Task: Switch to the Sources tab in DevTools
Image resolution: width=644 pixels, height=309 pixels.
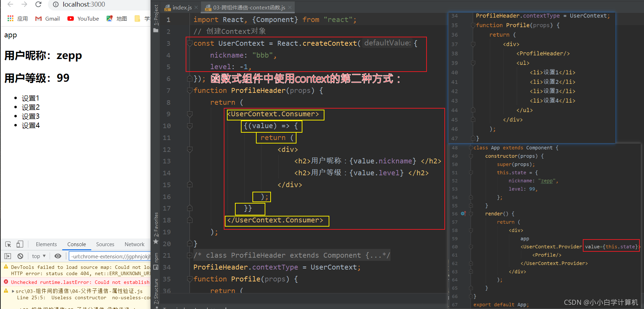Action: pyautogui.click(x=105, y=244)
